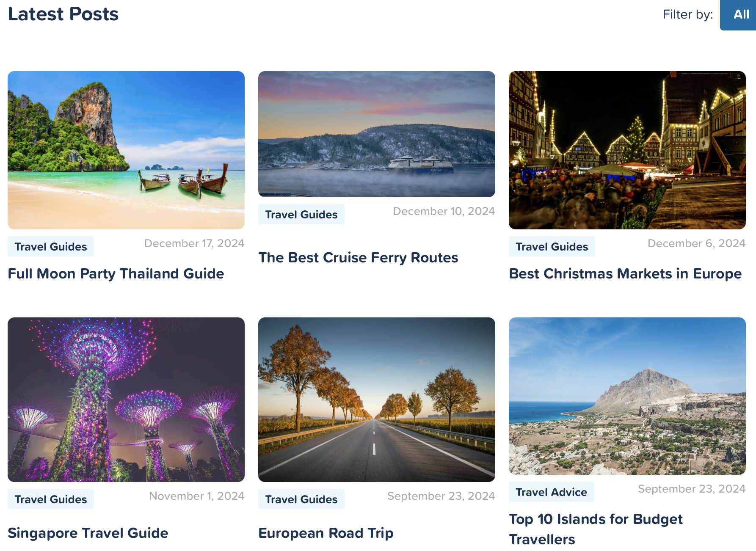Open the Christmas market night thumbnail
The width and height of the screenshot is (756, 551).
(627, 150)
